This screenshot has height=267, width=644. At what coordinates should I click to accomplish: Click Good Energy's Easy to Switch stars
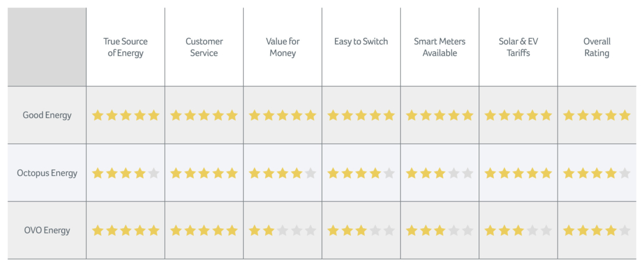(x=361, y=115)
